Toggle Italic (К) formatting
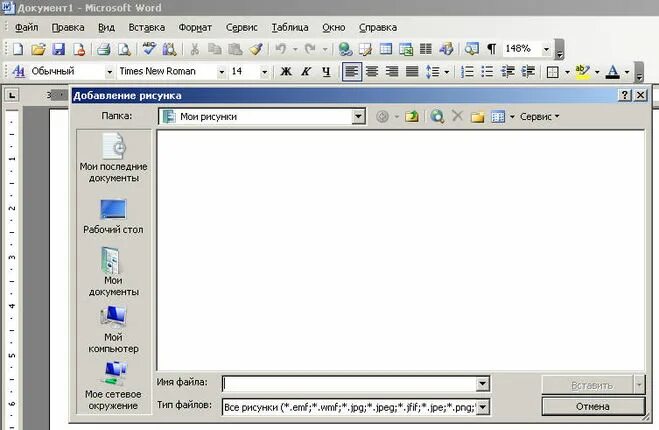The image size is (659, 430). (306, 72)
